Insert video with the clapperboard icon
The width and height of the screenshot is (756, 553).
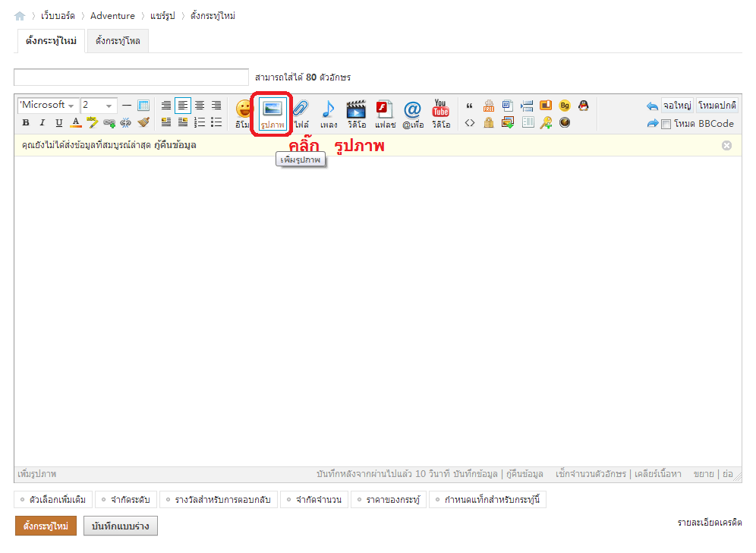click(356, 114)
